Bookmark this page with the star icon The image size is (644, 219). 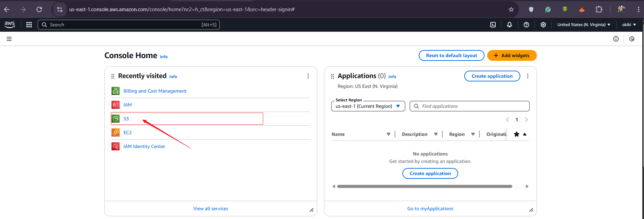[x=511, y=9]
